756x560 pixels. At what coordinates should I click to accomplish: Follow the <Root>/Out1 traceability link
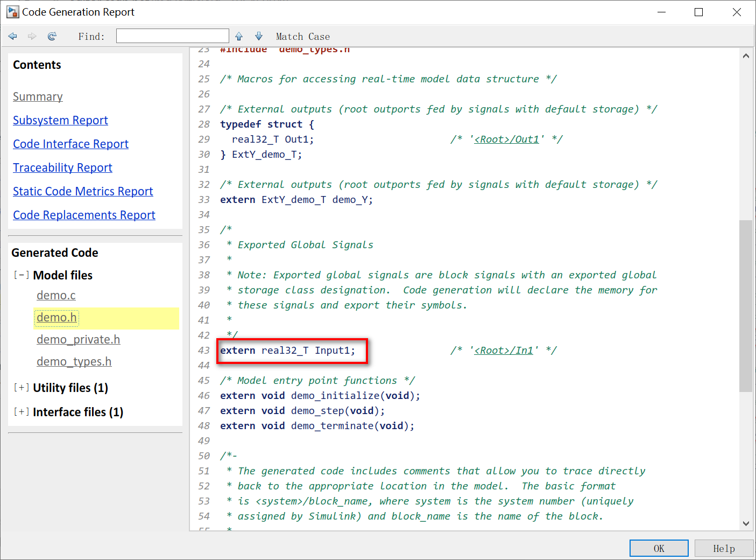click(x=507, y=139)
